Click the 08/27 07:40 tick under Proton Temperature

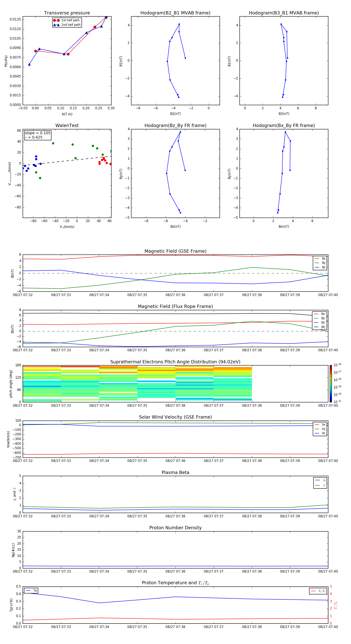coord(328,627)
